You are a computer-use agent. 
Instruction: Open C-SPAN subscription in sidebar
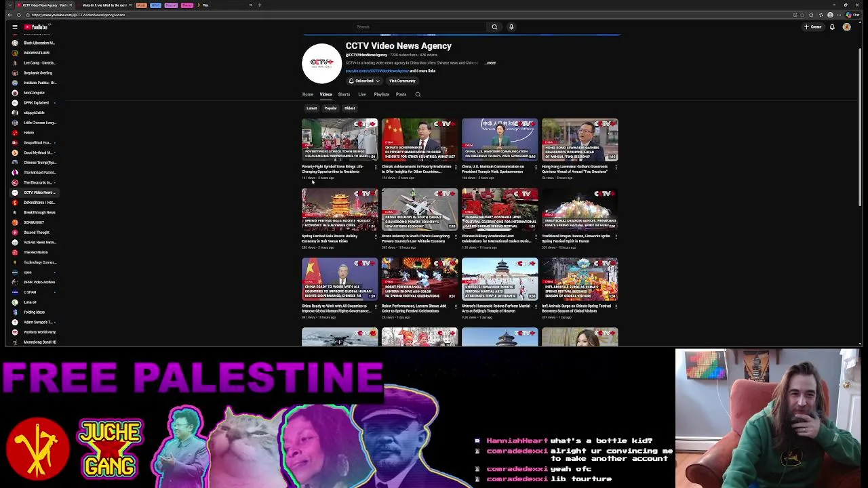(x=33, y=292)
